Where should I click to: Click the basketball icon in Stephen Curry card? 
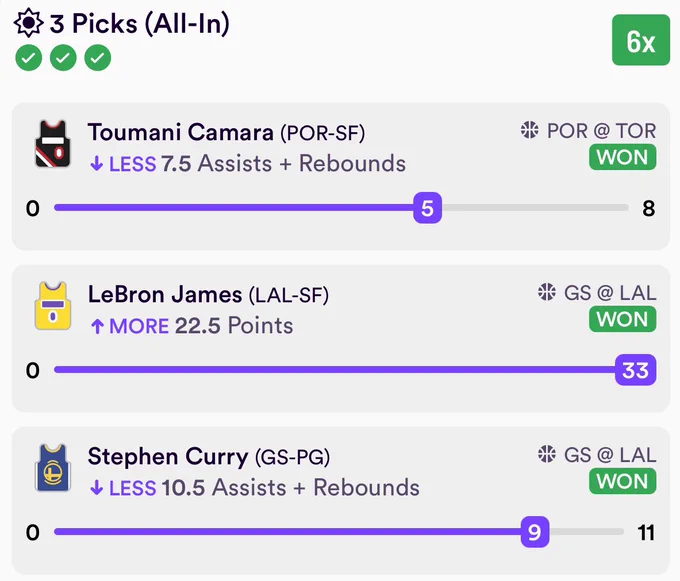546,454
